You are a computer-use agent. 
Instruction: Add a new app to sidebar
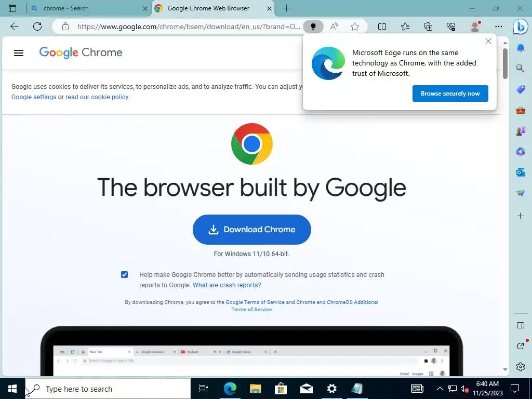coord(521,216)
